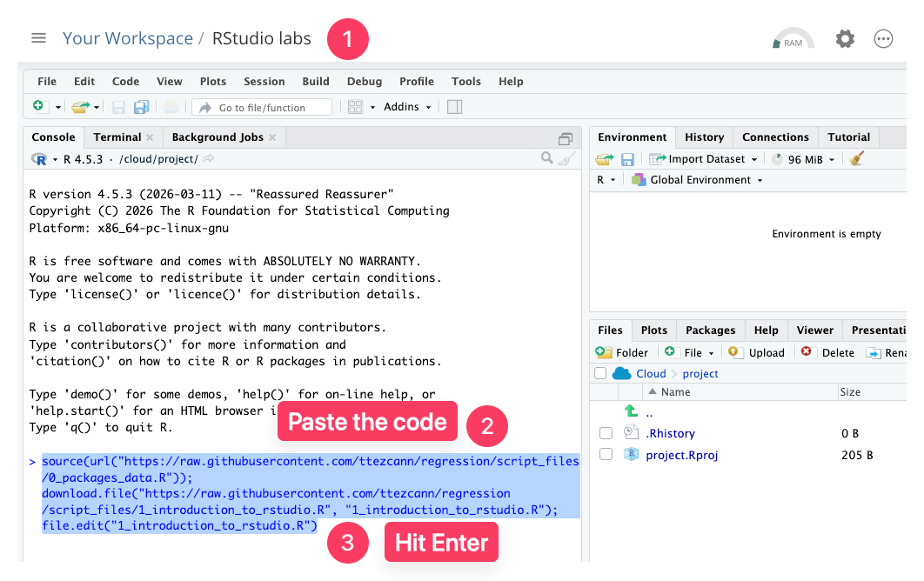The image size is (924, 581).
Task: Click the Upload button
Action: 756,352
